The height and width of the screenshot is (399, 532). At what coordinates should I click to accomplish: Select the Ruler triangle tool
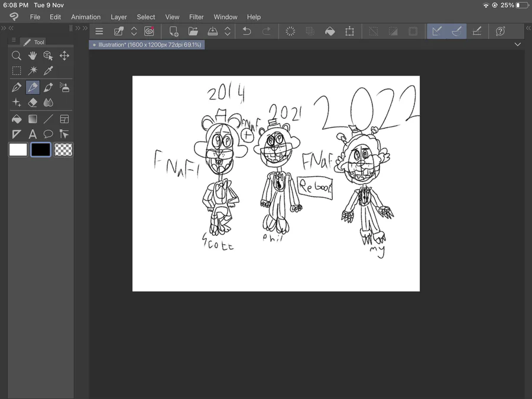[17, 134]
